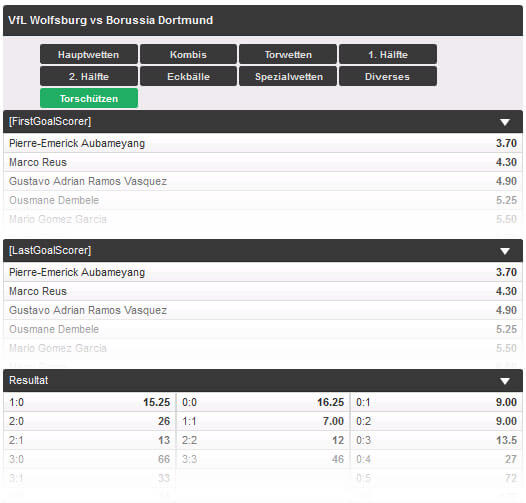Click the Resultat header label

(29, 380)
